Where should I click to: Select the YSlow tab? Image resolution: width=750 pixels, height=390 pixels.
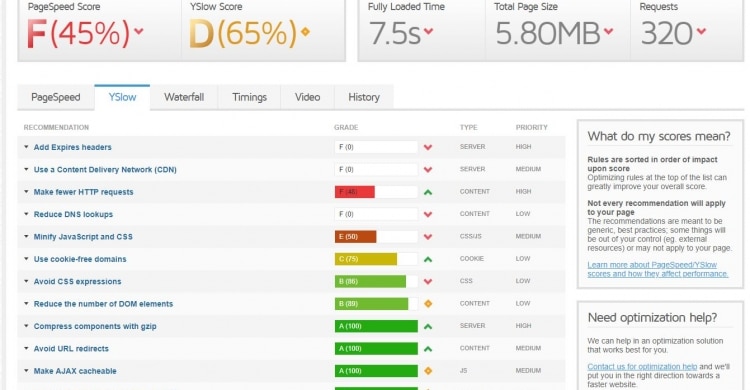(122, 97)
